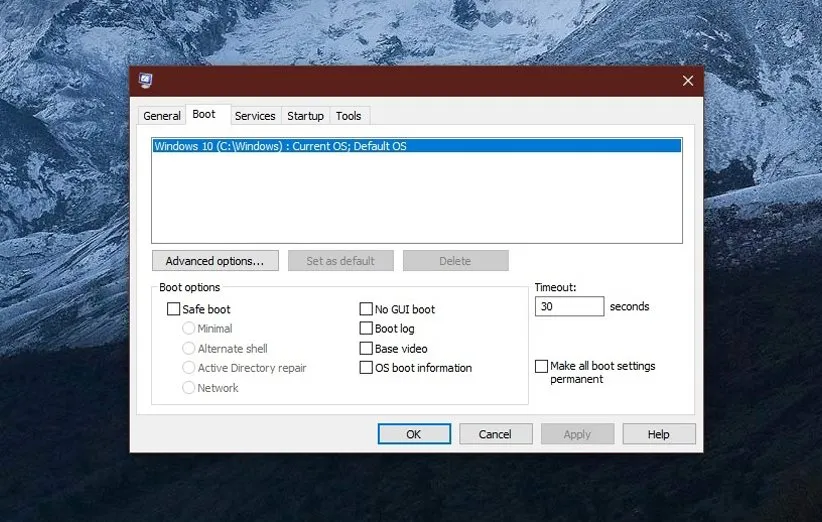822x522 pixels.
Task: Open the Services tab
Action: point(254,116)
